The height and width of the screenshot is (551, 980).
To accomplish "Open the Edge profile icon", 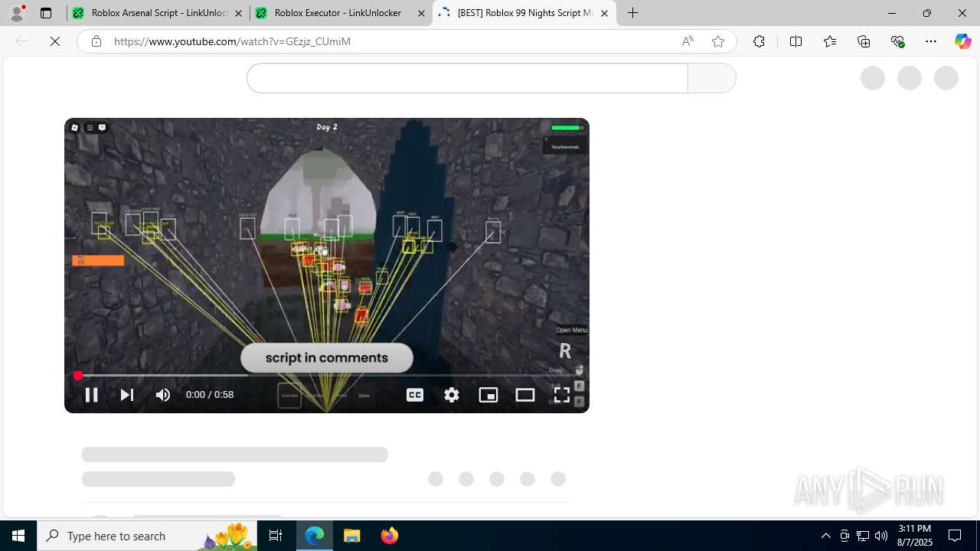I will 17,13.
